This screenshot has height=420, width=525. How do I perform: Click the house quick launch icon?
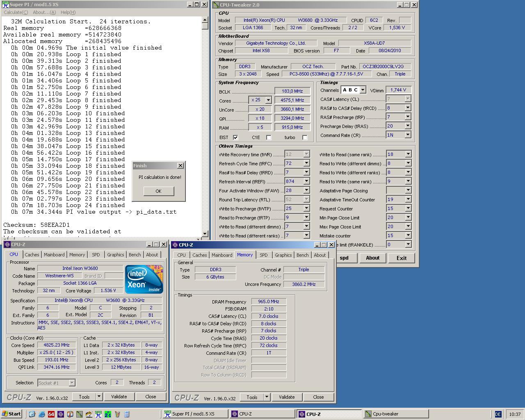(x=89, y=414)
